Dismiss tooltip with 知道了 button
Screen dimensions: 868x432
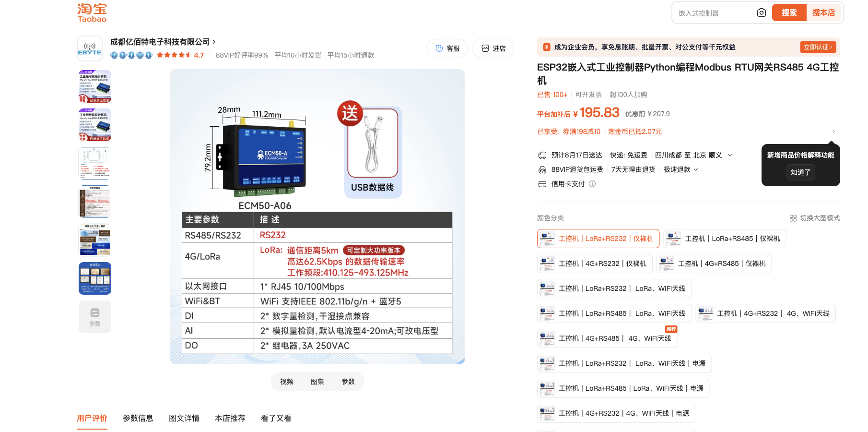click(800, 172)
